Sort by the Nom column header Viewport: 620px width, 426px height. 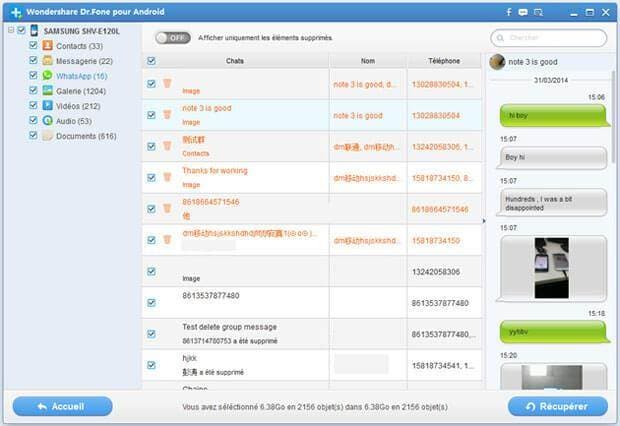click(368, 61)
